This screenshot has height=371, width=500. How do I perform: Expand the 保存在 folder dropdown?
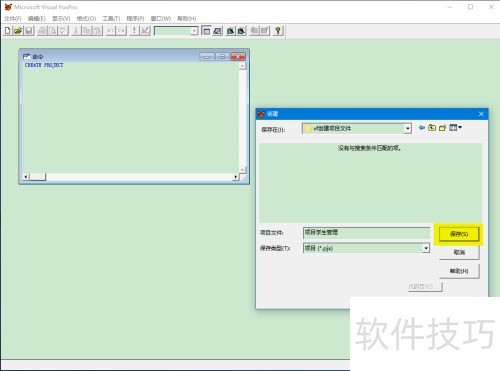[408, 128]
